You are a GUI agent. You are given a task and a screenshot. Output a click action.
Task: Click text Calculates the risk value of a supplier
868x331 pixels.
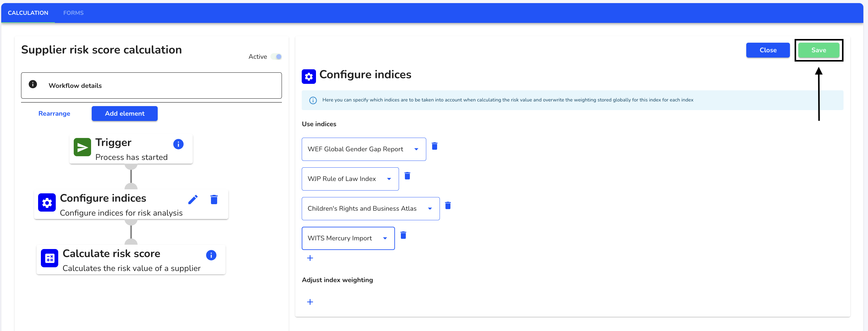[131, 268]
